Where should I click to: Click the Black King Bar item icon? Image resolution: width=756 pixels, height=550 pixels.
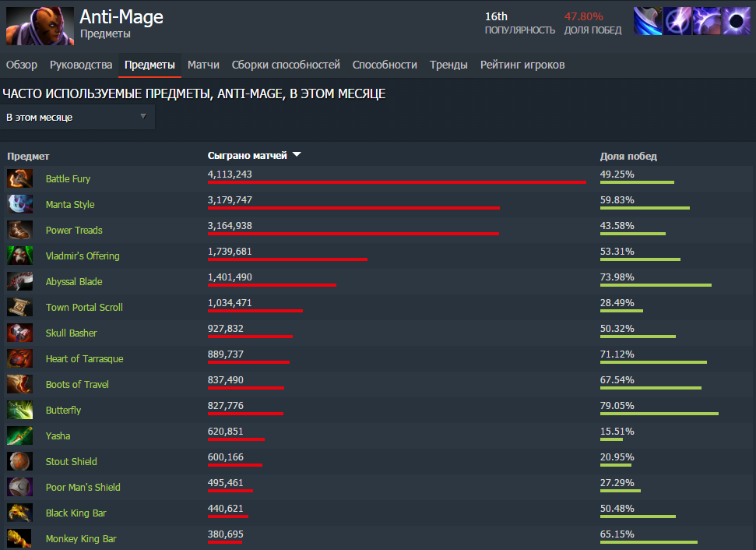pyautogui.click(x=19, y=513)
